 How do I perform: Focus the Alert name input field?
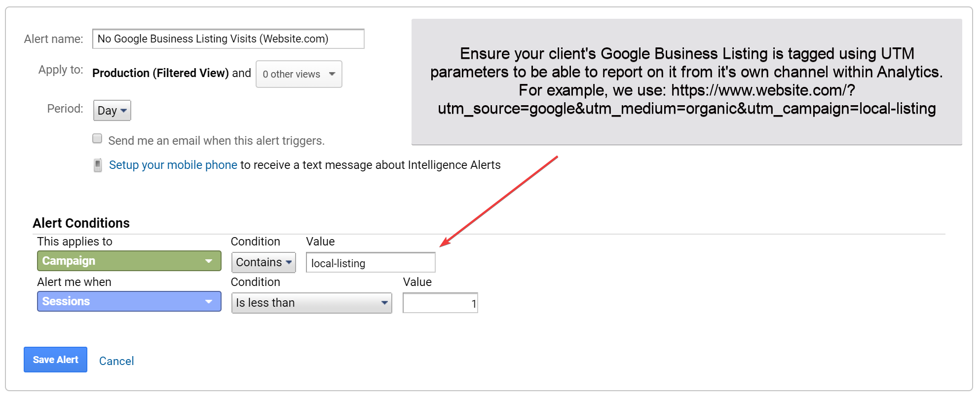pos(228,39)
